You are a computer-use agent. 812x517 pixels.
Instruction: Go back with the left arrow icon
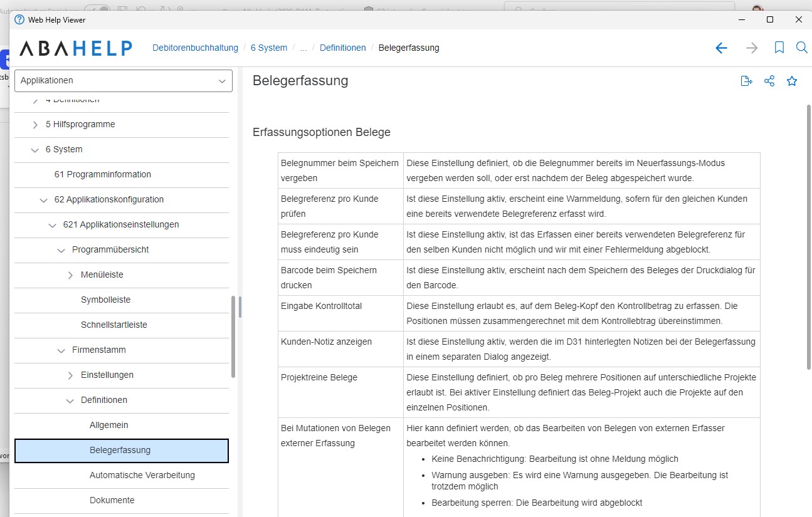pos(721,48)
